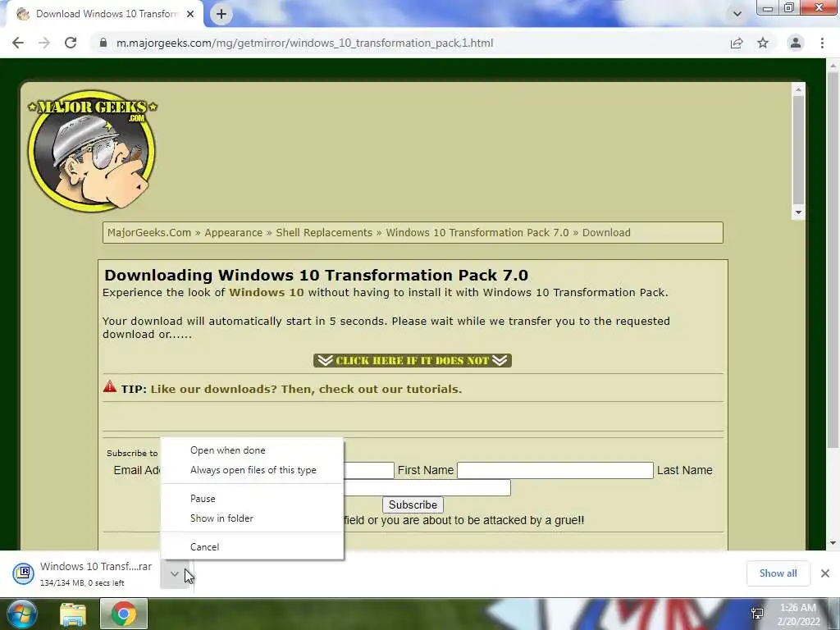
Task: Go back to the previous page
Action: (x=18, y=43)
